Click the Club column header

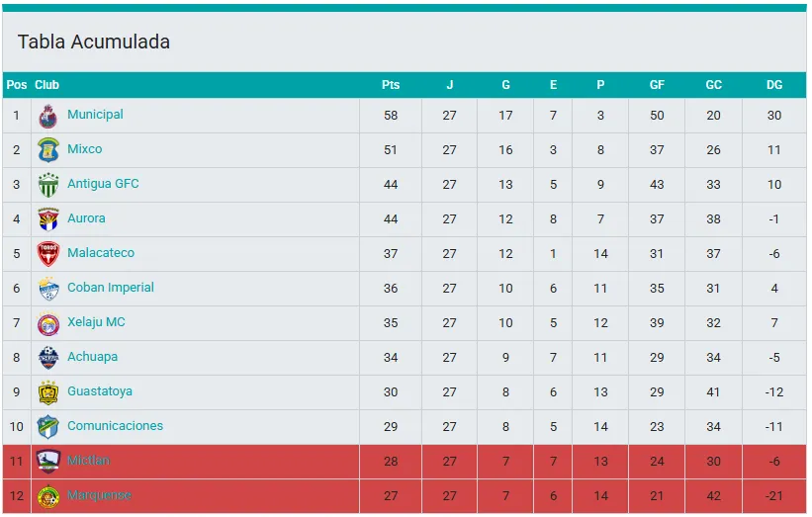pos(46,85)
